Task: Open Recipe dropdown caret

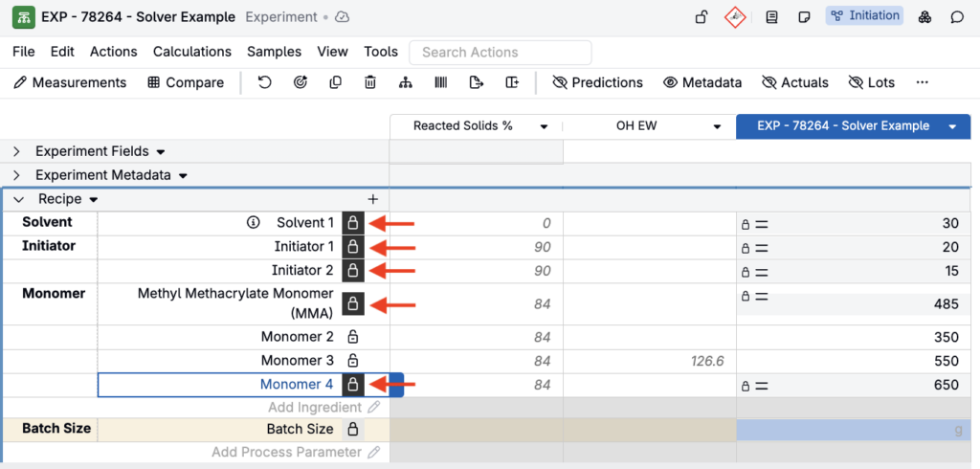Action: click(94, 200)
